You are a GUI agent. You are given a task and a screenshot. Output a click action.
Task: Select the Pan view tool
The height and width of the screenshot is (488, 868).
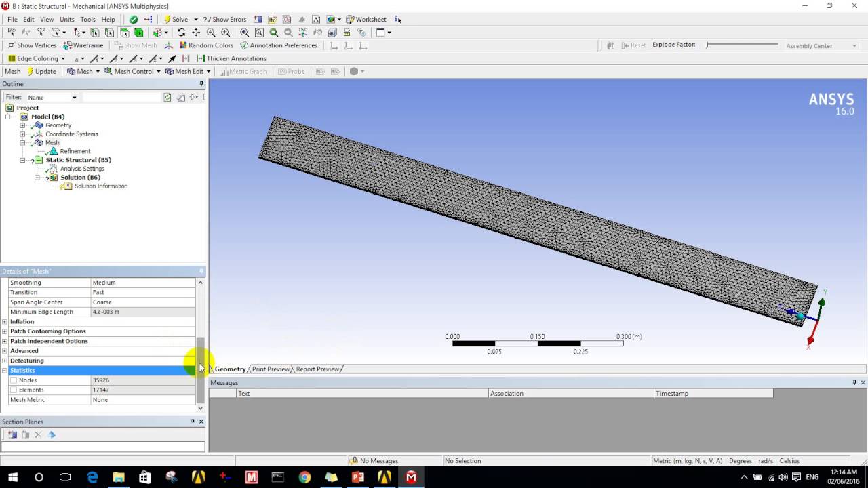[x=196, y=33]
